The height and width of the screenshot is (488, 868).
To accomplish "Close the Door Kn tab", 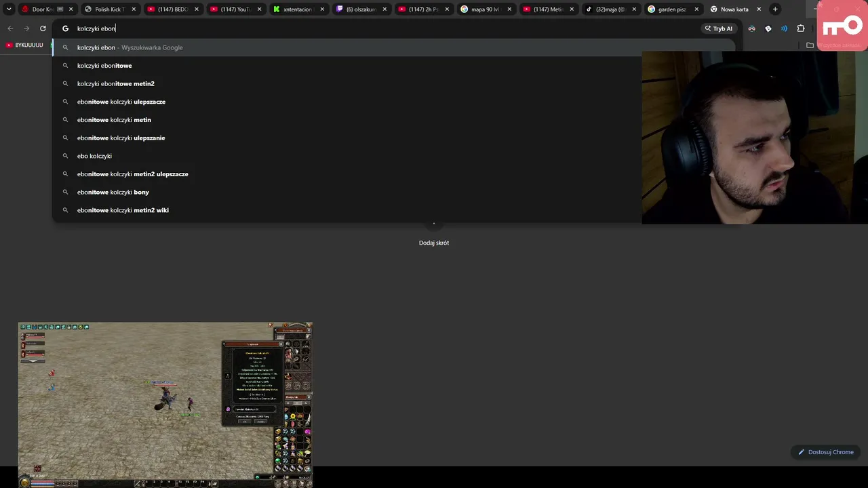I will [71, 9].
